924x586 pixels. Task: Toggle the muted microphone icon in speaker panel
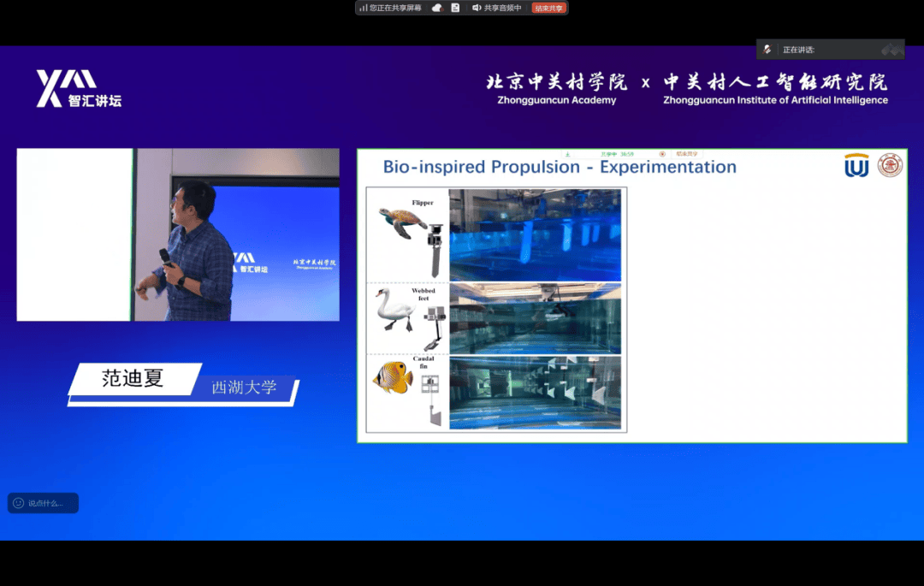click(767, 50)
